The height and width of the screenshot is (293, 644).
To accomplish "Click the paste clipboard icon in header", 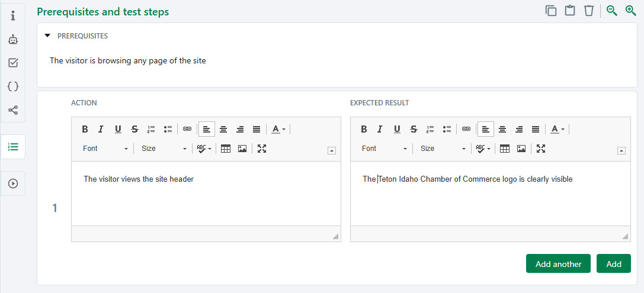I will (569, 11).
